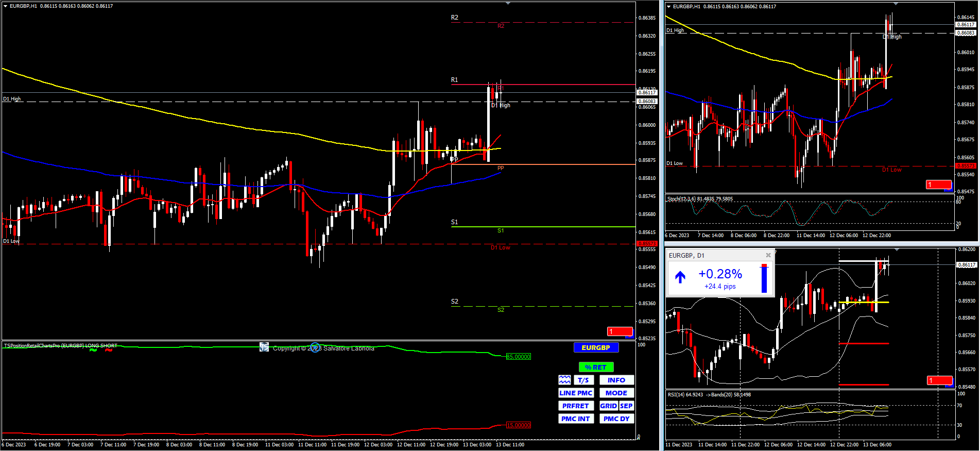Click the TSPositionRetailChartsPro indicator label
This screenshot has width=980, height=451.
click(60, 345)
